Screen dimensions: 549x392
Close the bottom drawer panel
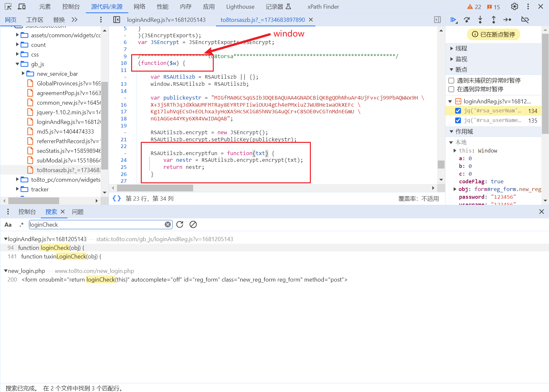pos(542,212)
